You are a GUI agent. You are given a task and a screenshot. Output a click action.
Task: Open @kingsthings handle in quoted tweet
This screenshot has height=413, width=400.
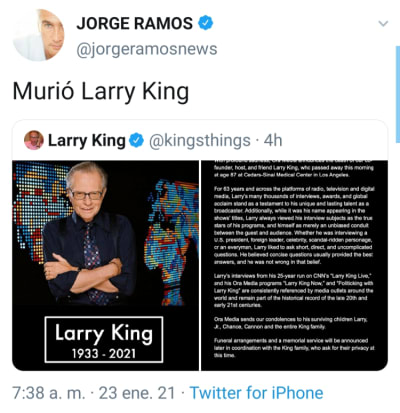[200, 140]
